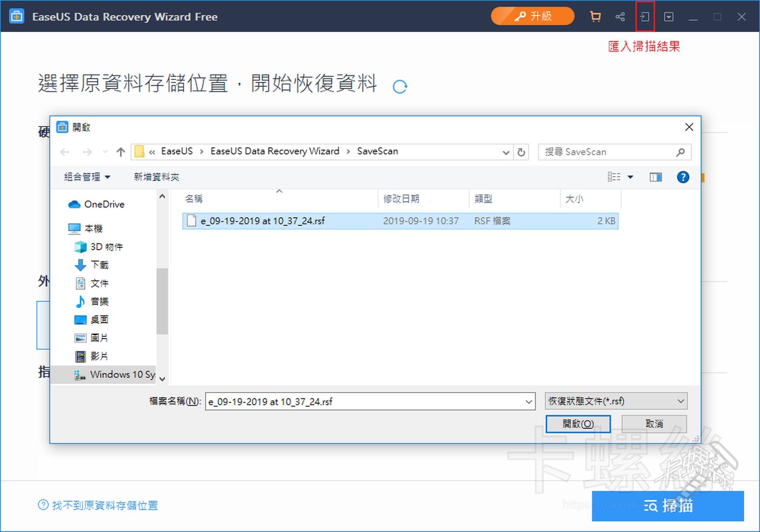Click the address bar refresh button
Image resolution: width=760 pixels, height=532 pixels.
(521, 152)
